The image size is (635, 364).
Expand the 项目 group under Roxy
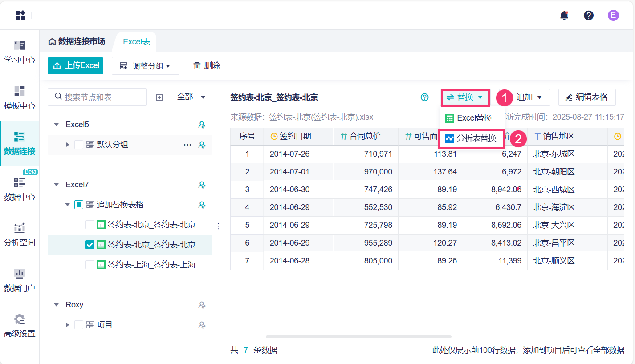click(x=68, y=325)
